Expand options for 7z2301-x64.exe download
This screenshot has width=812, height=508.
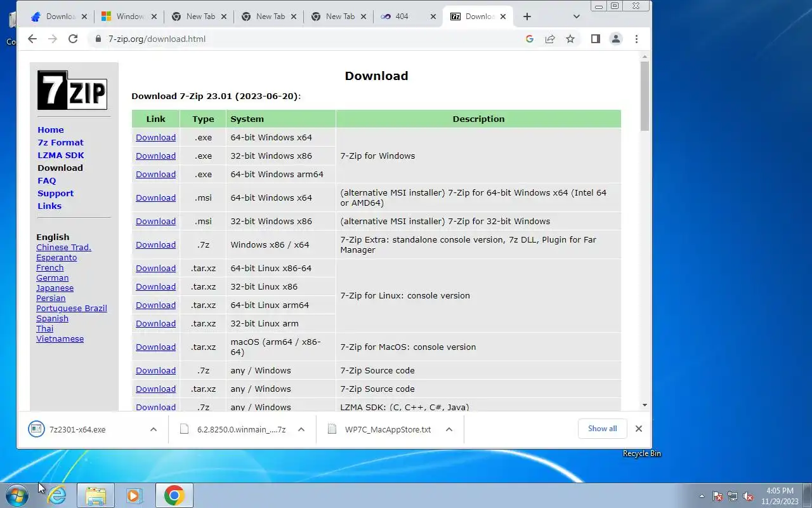pos(154,429)
